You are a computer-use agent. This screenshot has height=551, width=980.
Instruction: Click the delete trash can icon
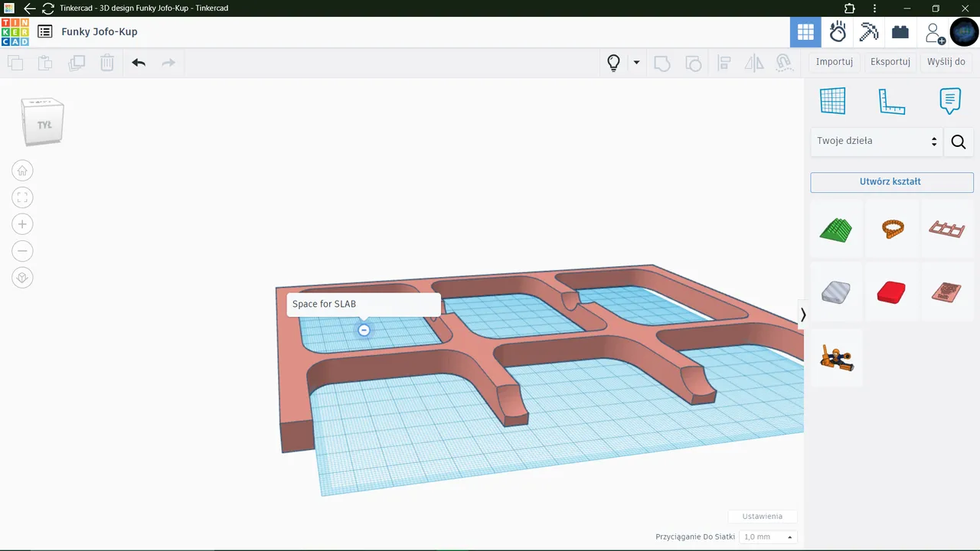[107, 63]
